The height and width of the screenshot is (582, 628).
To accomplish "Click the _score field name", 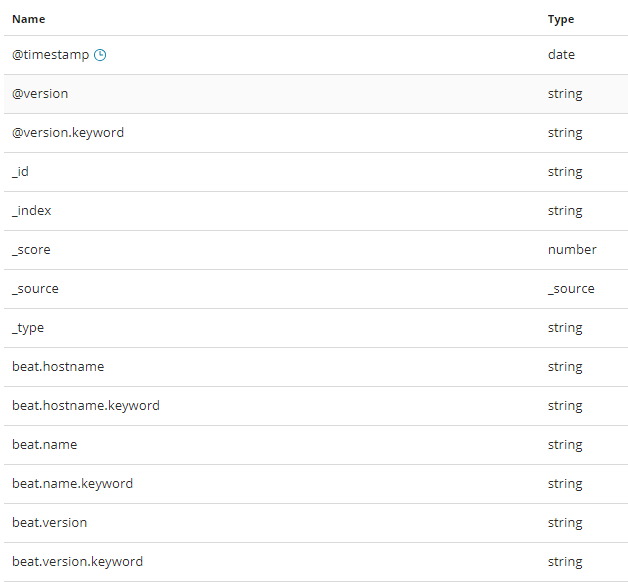I will click(31, 250).
